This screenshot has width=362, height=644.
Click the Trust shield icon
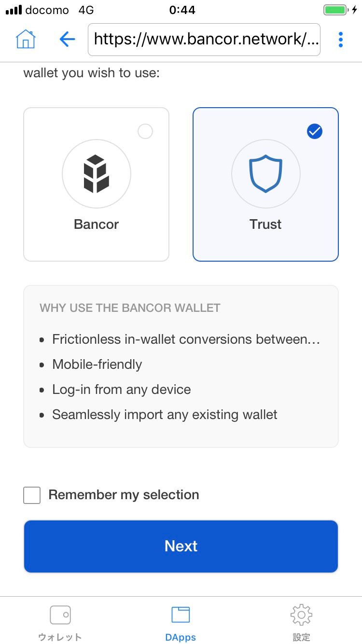point(265,174)
